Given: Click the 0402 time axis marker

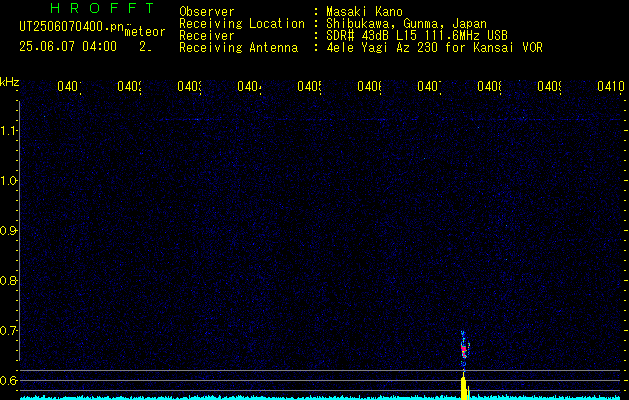Looking at the screenshot, I should [x=129, y=86].
